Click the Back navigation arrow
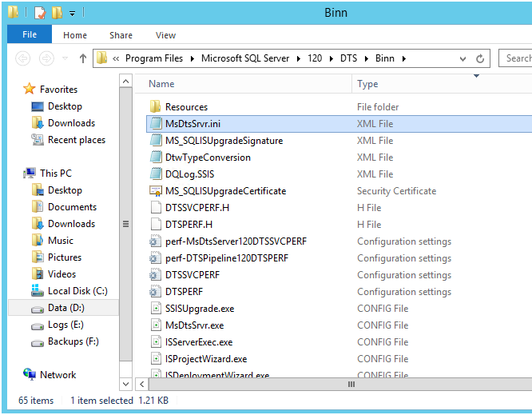Viewport: 532px width, 415px height. [23, 58]
